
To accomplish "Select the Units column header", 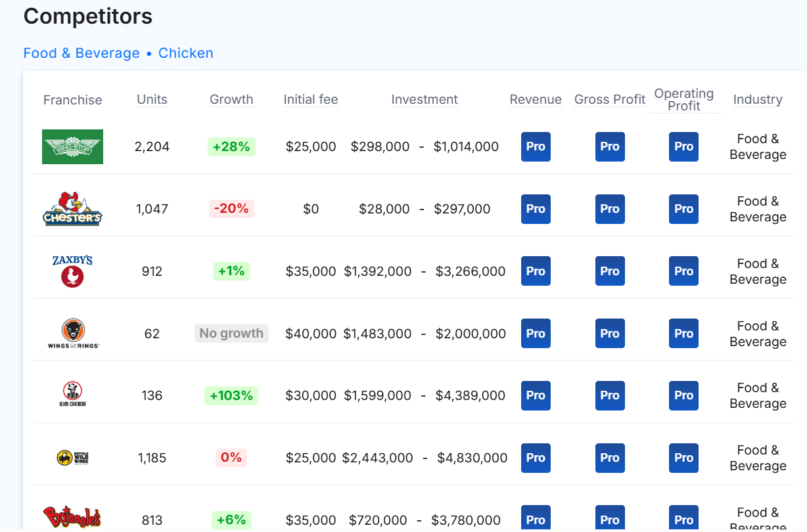I will coord(152,100).
